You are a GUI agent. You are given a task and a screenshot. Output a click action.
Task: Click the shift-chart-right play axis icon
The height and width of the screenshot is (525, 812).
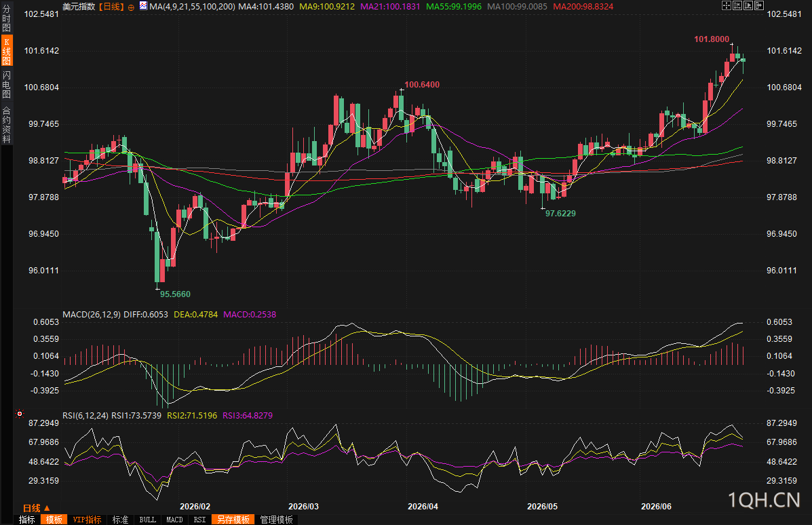748,5
